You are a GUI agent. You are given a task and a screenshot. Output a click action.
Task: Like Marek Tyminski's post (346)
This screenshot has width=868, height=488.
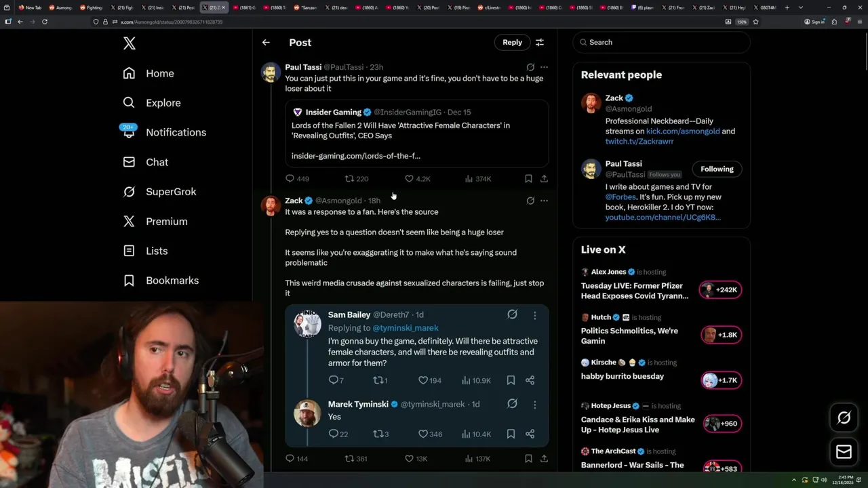tap(430, 434)
